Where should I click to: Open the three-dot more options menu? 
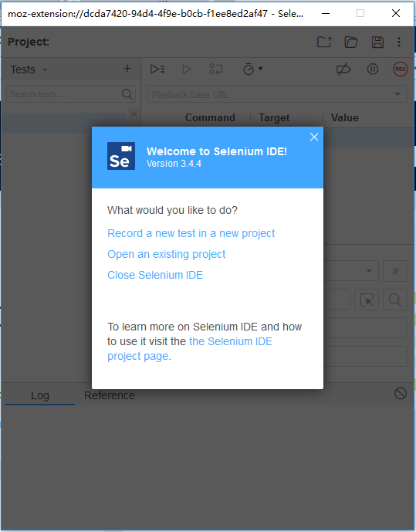point(399,42)
